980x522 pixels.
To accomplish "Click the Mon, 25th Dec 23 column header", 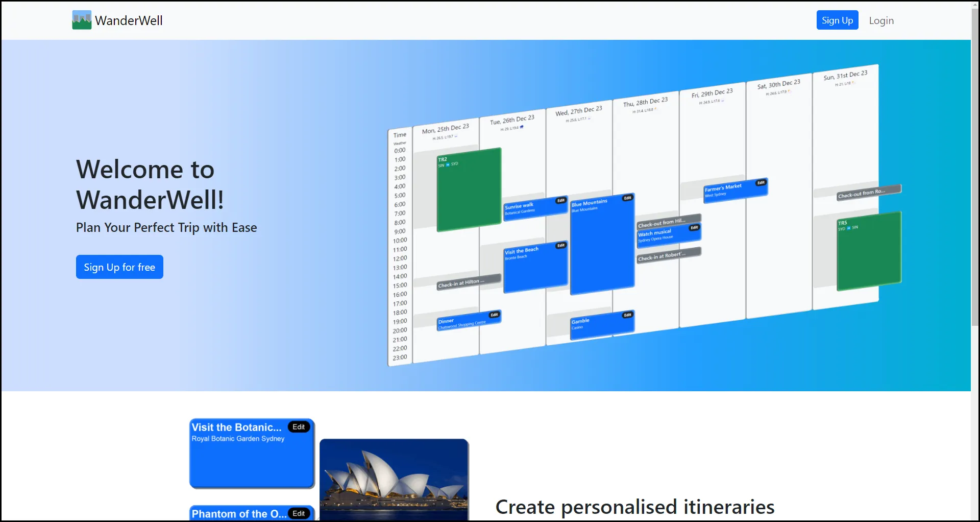I will point(445,129).
